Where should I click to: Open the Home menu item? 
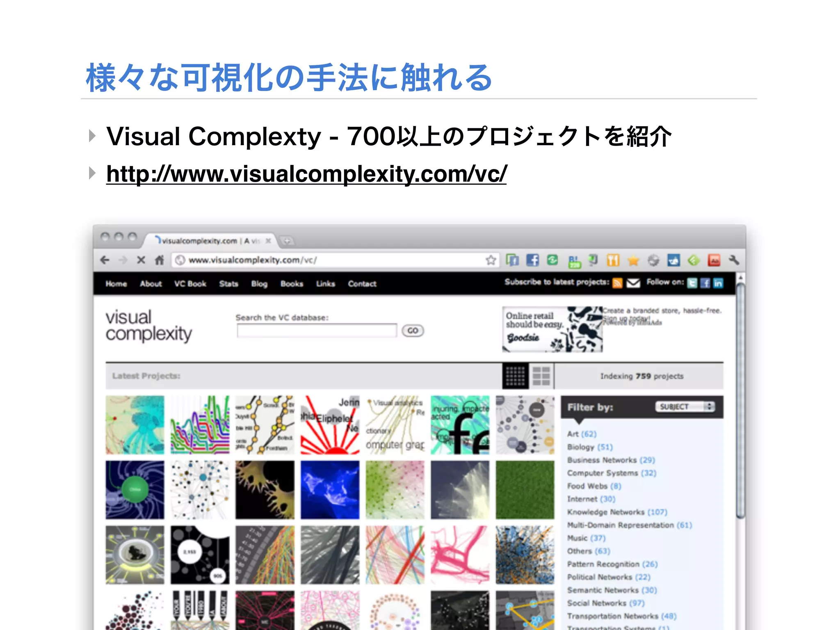point(116,284)
